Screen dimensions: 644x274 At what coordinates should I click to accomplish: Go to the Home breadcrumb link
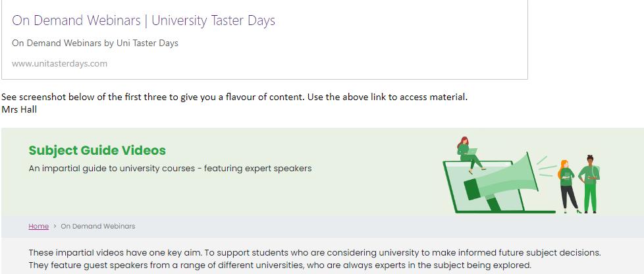click(38, 227)
